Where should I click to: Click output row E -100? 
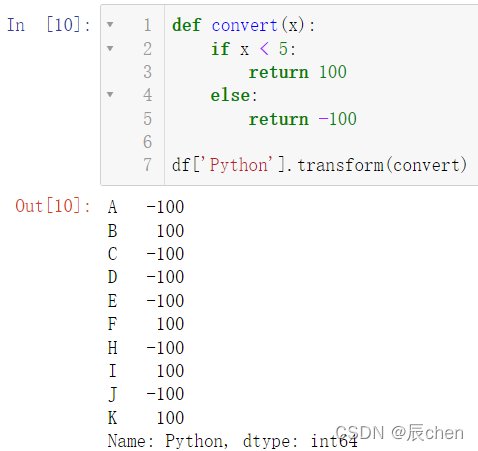pyautogui.click(x=146, y=301)
